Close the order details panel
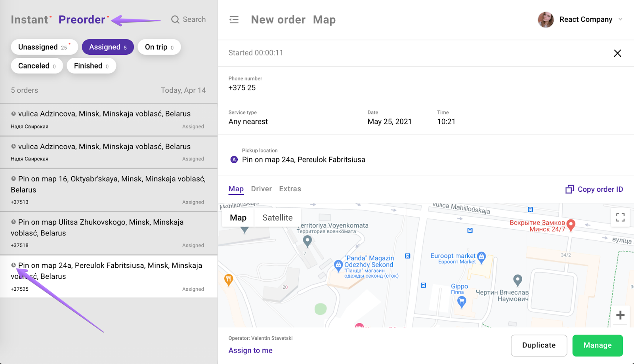Screen dimensions: 634x364 click(x=617, y=53)
